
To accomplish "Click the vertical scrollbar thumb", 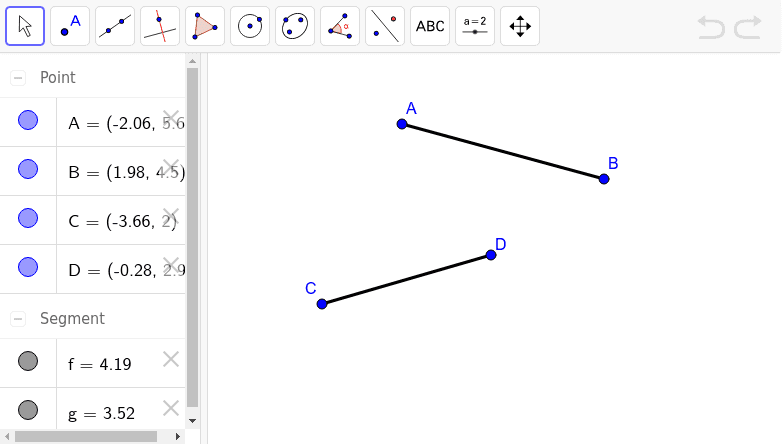I will [193, 238].
